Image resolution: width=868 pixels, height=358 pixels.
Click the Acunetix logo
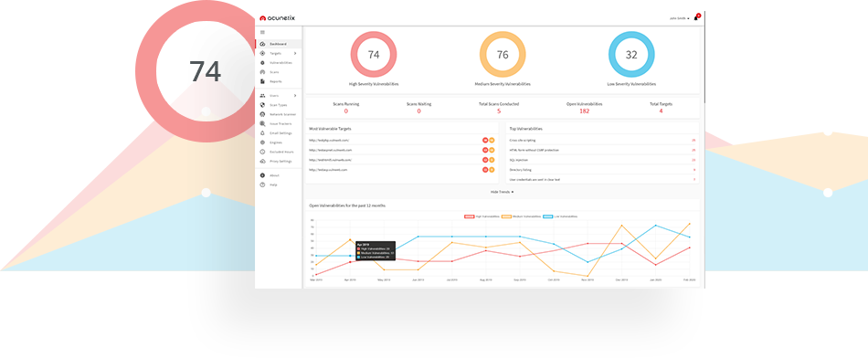(278, 18)
